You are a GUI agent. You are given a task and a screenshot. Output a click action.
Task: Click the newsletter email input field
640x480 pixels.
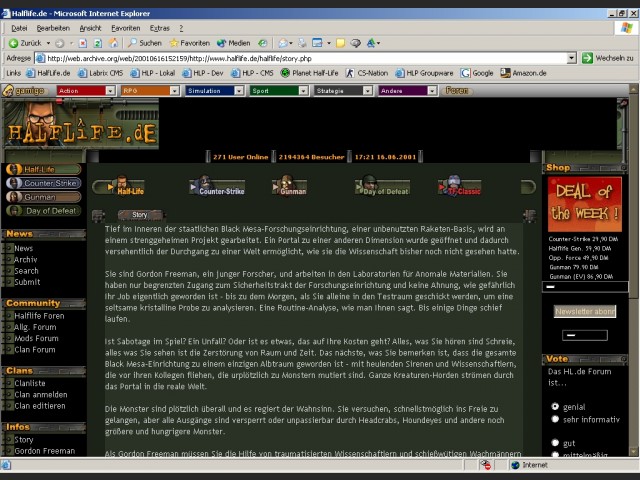(584, 336)
